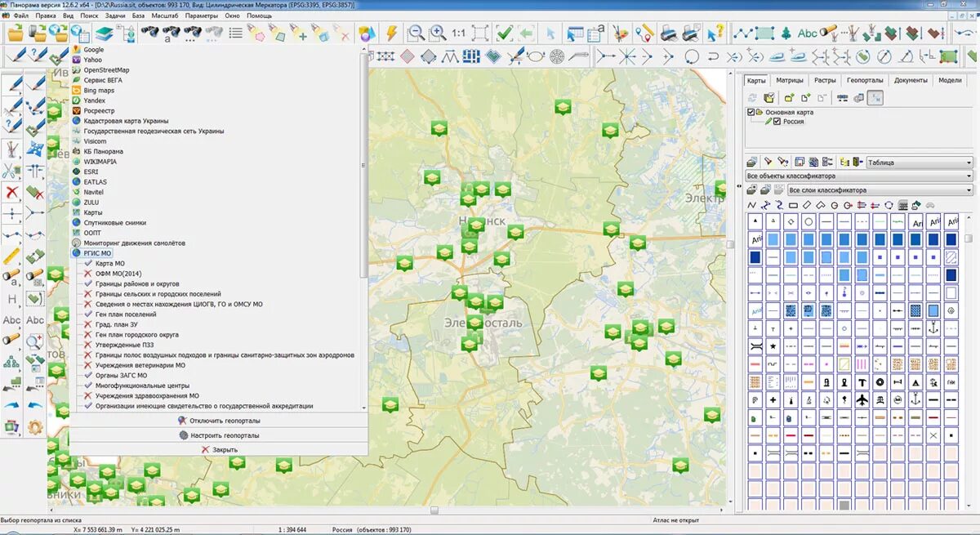This screenshot has width=980, height=535.
Task: Choose the Росреестр geoportal
Action: (99, 110)
